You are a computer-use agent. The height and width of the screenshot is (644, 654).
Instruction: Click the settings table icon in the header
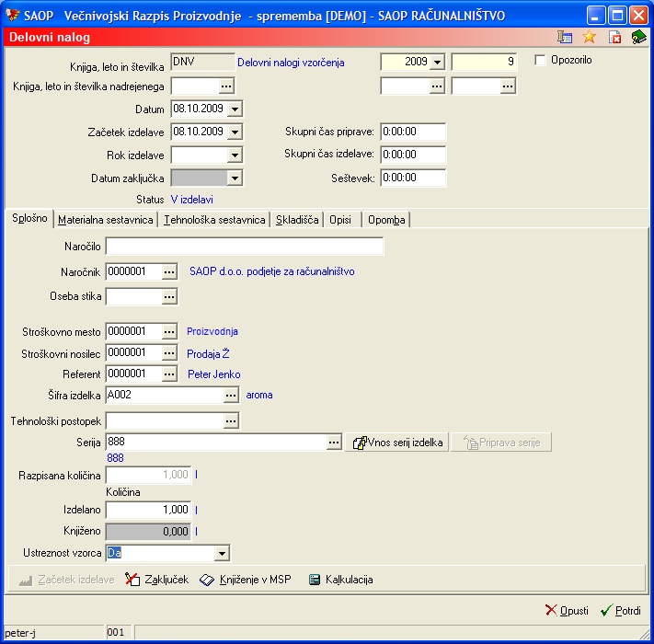(565, 37)
